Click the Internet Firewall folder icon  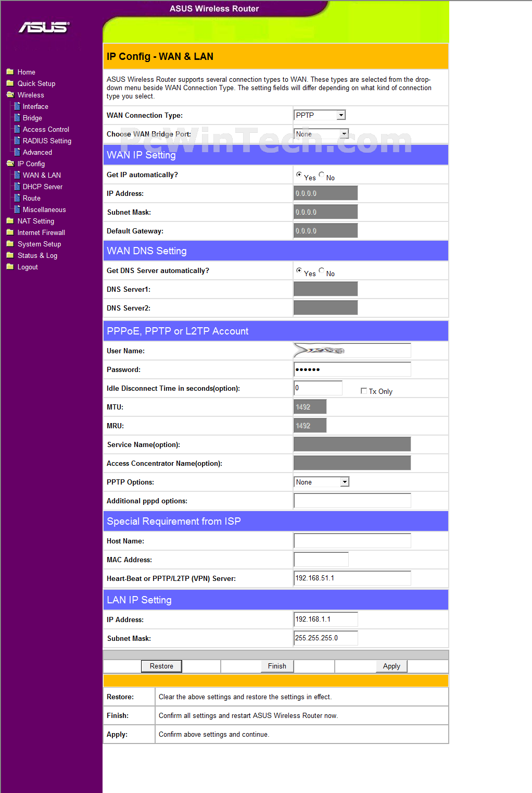click(x=10, y=232)
